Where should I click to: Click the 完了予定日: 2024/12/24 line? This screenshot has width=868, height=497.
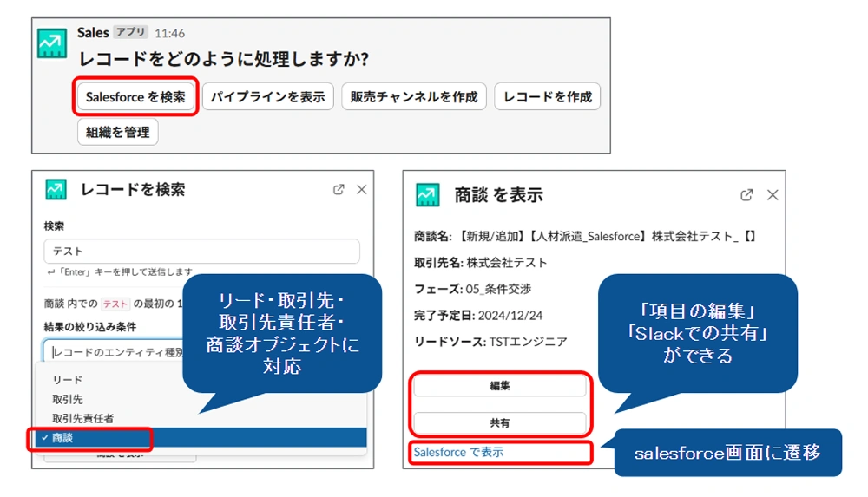pos(478,316)
